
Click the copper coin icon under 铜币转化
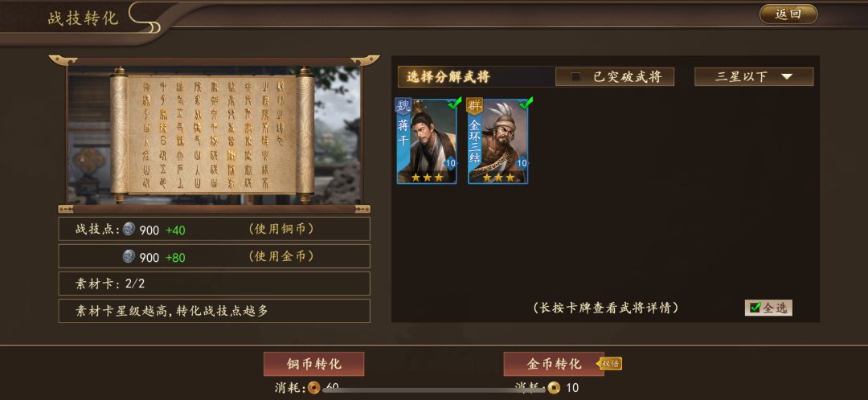314,387
